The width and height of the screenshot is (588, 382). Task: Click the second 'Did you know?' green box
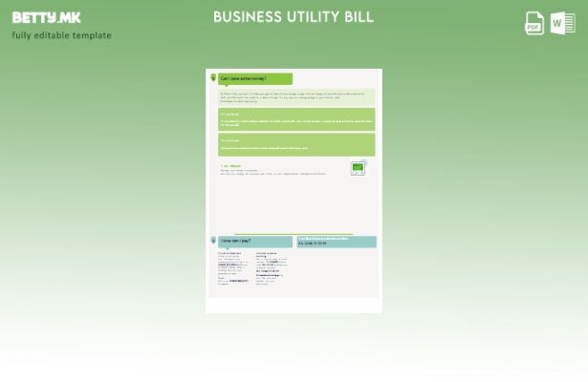[x=296, y=144]
